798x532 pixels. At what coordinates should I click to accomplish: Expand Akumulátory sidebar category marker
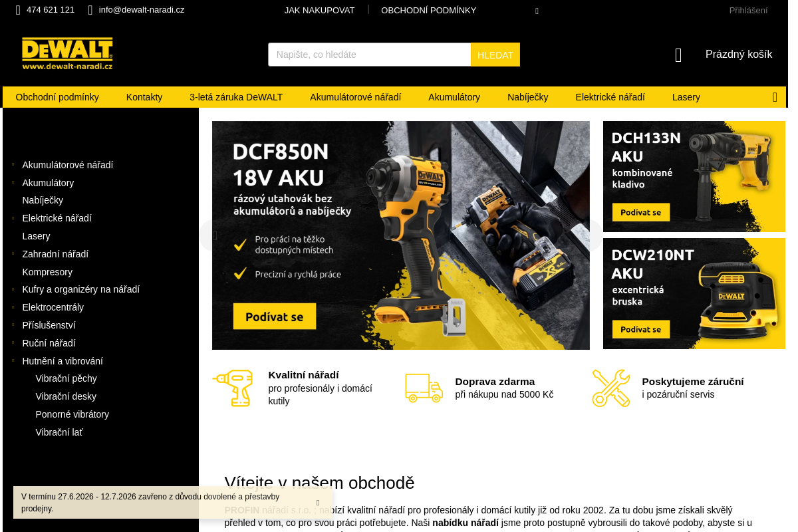(x=13, y=182)
